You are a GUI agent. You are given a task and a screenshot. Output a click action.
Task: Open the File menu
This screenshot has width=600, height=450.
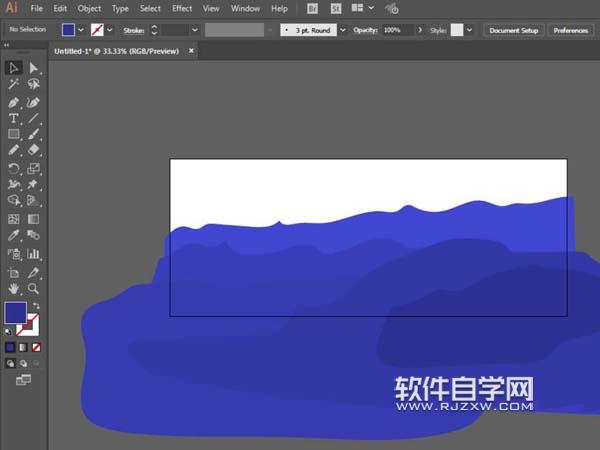[x=37, y=8]
